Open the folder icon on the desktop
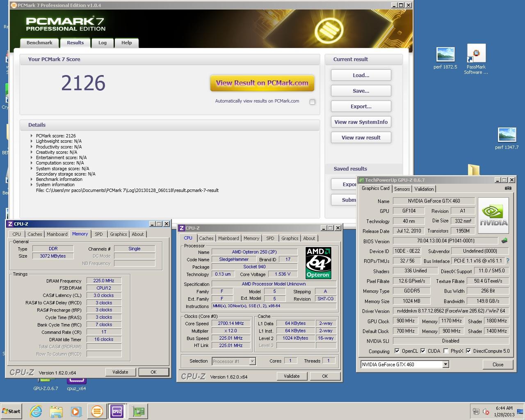Screen dimensions: 525x420 click(x=474, y=170)
